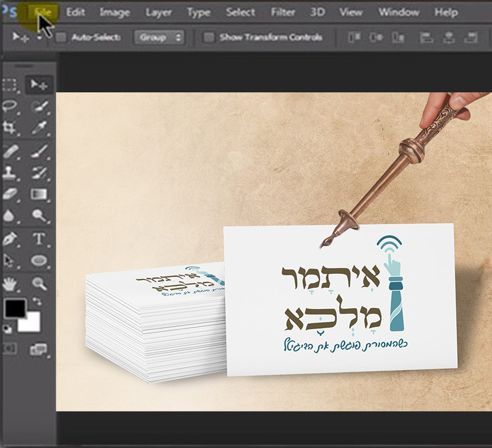Click the black foreground color swatch

(14, 308)
